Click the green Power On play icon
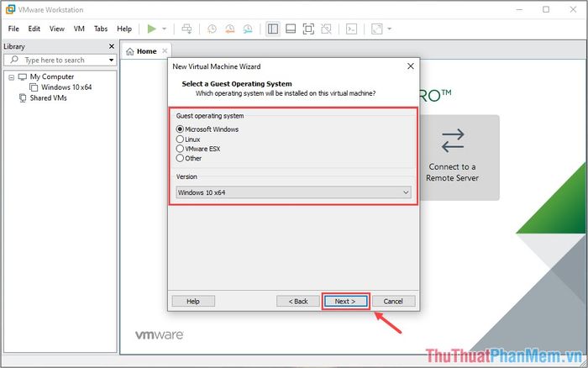The height and width of the screenshot is (368, 588). pyautogui.click(x=151, y=29)
